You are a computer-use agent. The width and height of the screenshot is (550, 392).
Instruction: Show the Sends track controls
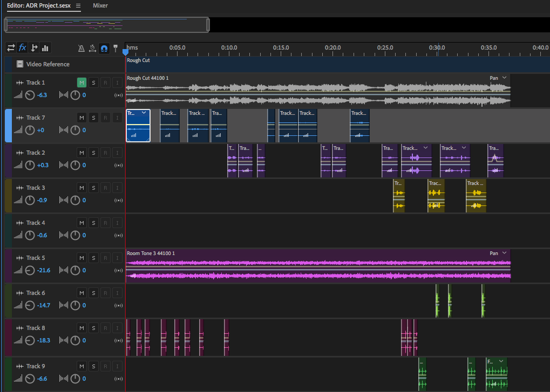[x=34, y=48]
